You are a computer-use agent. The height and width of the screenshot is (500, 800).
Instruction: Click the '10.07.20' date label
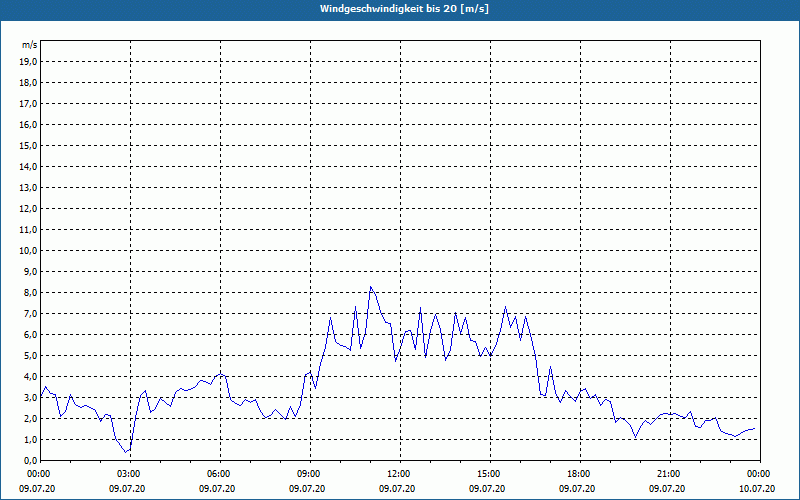pyautogui.click(x=757, y=489)
